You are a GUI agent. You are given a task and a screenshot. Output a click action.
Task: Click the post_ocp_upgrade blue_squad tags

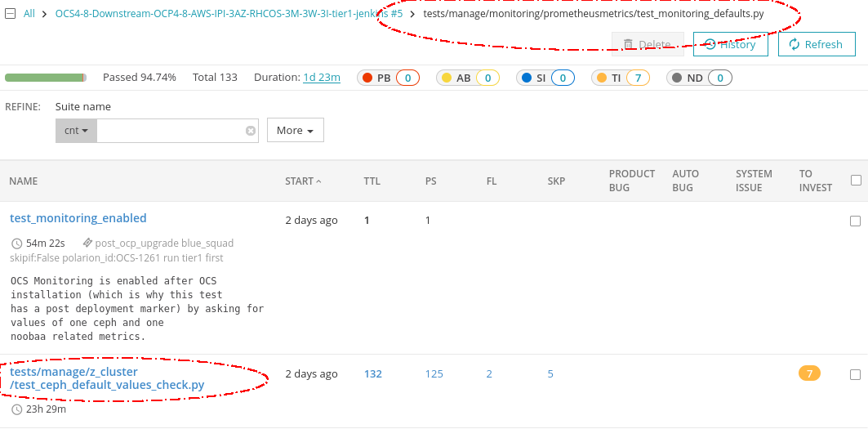point(164,244)
